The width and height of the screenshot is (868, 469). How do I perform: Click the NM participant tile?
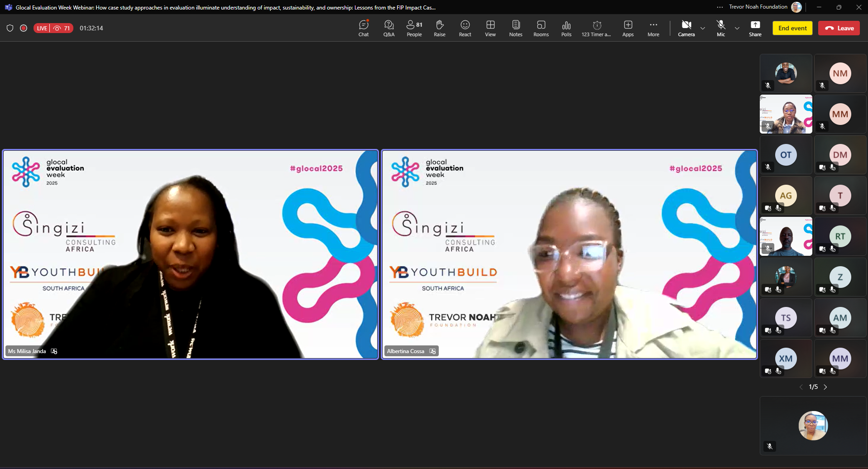840,73
